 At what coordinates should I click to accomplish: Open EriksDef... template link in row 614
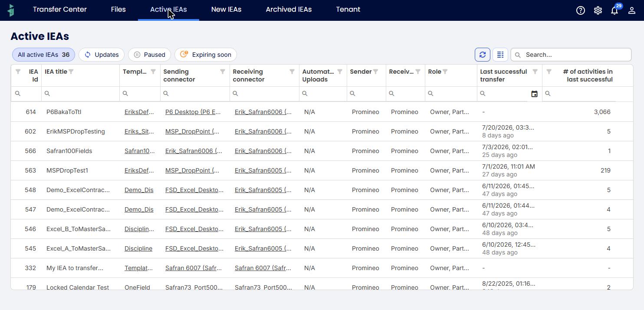coord(139,112)
